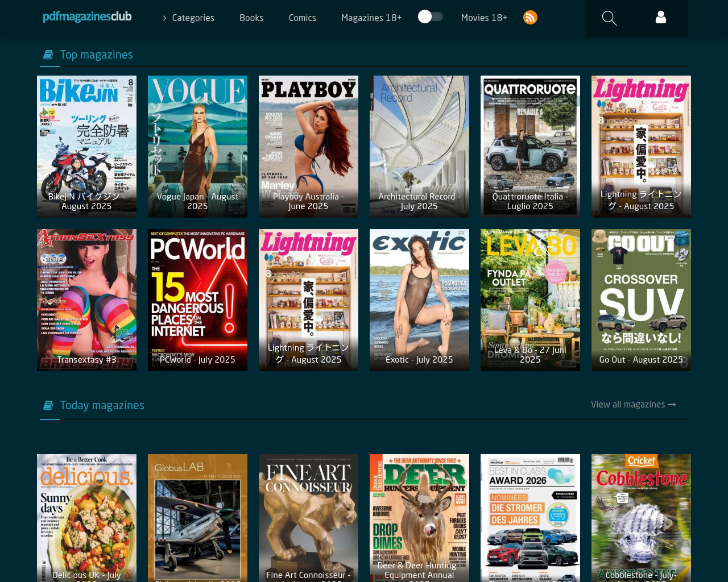Open Movies 18+ menu item

point(484,18)
